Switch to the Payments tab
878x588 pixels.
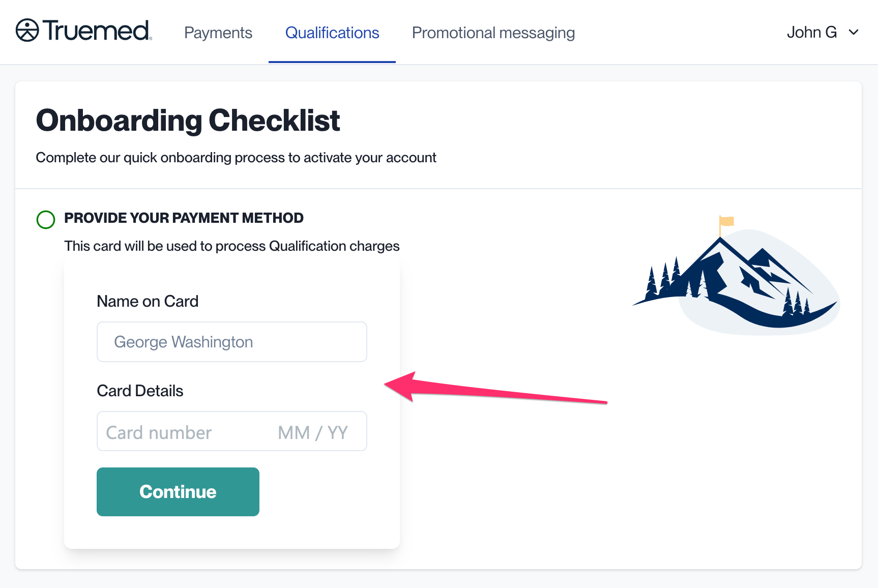[218, 32]
